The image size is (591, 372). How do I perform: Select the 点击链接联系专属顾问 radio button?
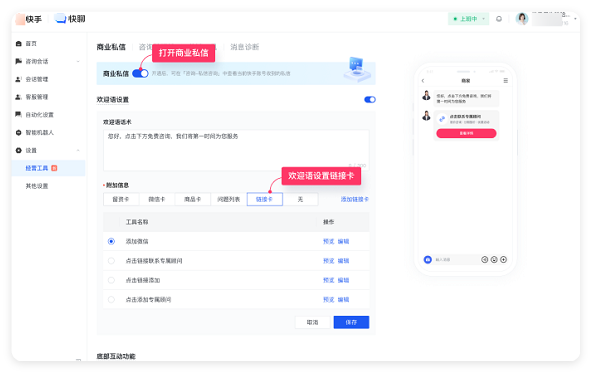111,261
